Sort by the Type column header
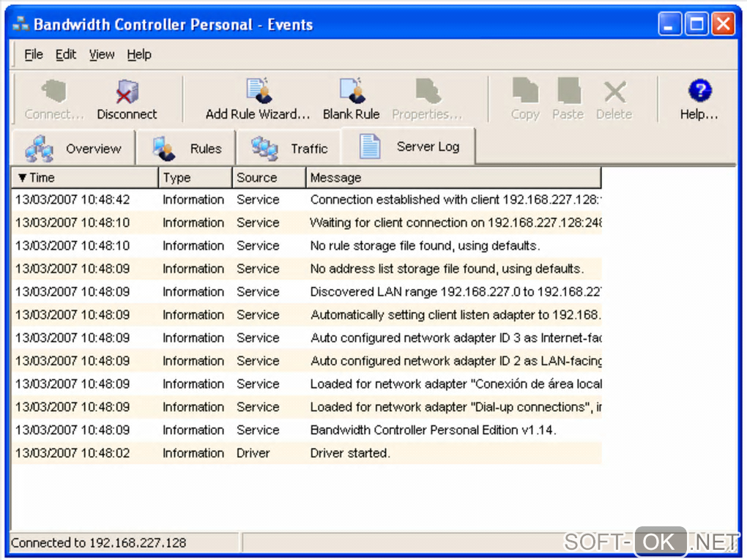747x560 pixels. click(x=196, y=178)
